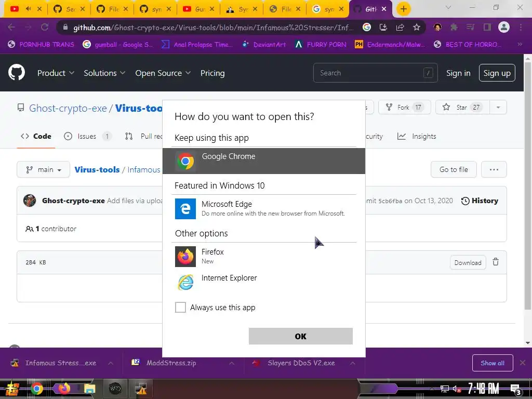Expand the dropdown next to Star
The width and height of the screenshot is (532, 399).
[x=498, y=107]
